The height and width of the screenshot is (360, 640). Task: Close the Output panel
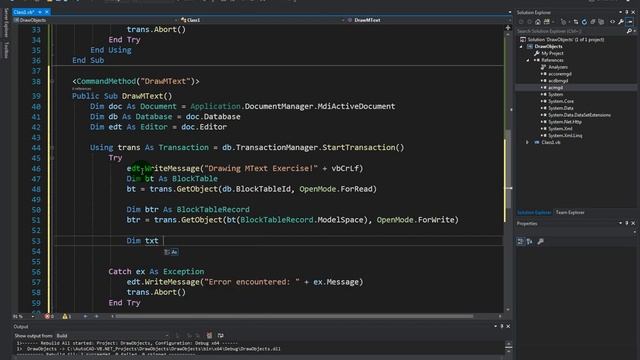coord(508,326)
